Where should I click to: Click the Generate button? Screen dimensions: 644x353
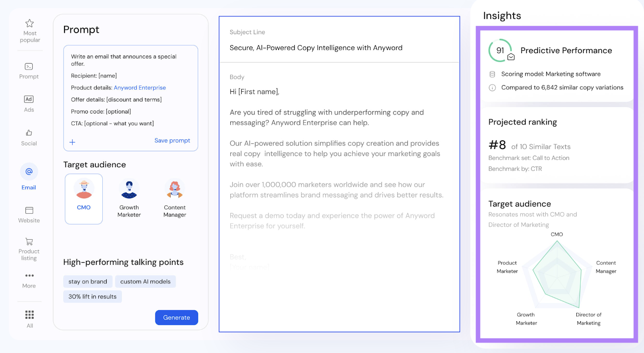tap(176, 318)
